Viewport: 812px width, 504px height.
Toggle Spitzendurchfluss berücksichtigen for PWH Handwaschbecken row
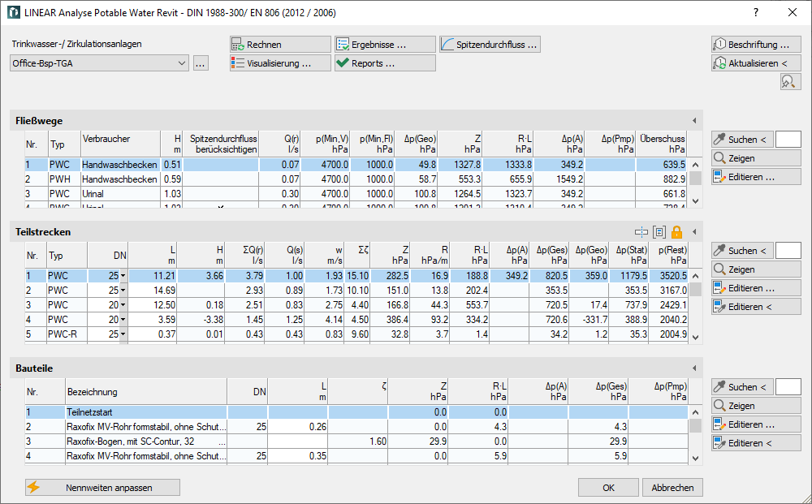click(221, 179)
